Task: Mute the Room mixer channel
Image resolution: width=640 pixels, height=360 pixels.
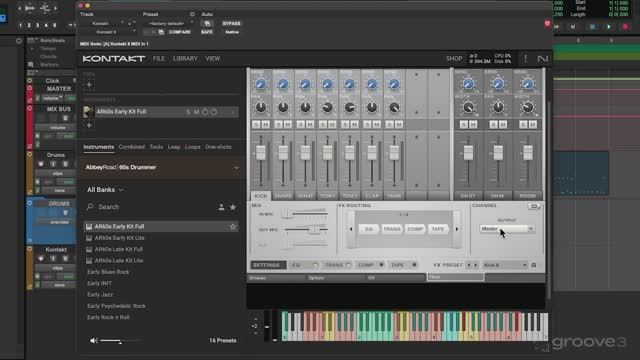Action: (533, 124)
